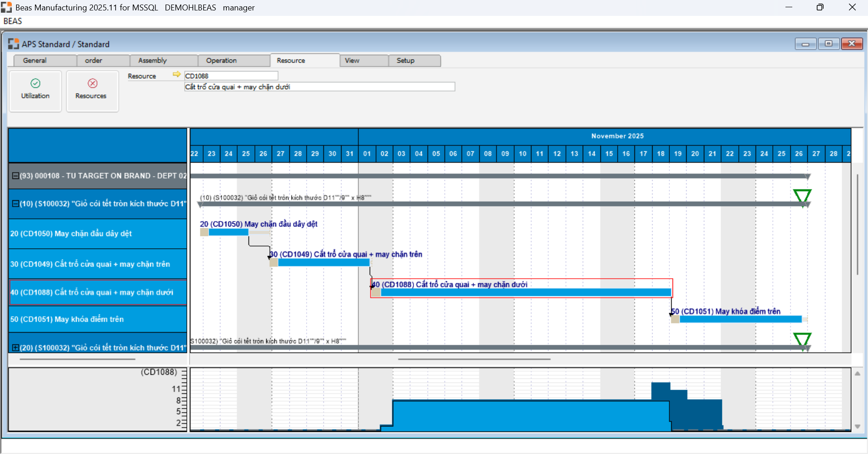The image size is (868, 454).
Task: Open the Assembly tab
Action: [x=152, y=61]
